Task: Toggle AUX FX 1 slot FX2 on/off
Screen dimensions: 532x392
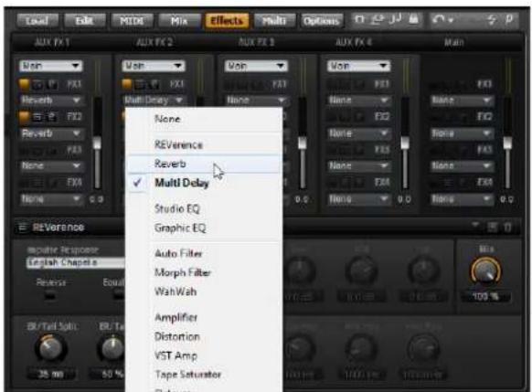Action: (24, 117)
